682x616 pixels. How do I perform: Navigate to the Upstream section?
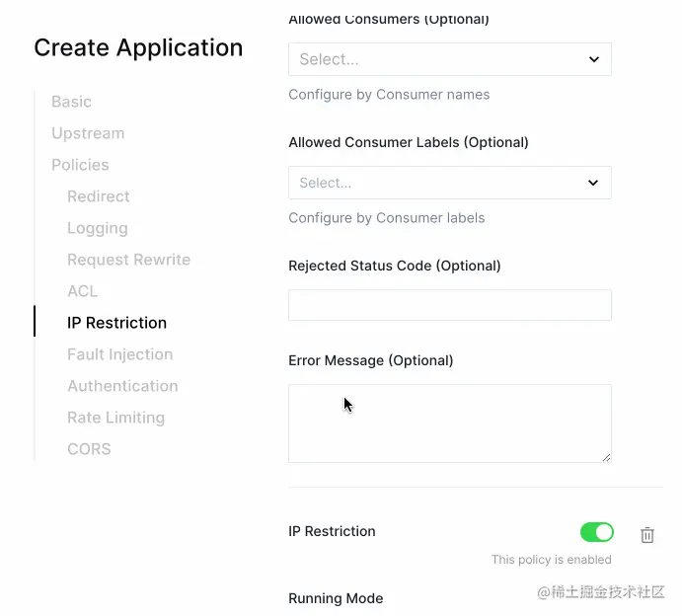click(88, 133)
